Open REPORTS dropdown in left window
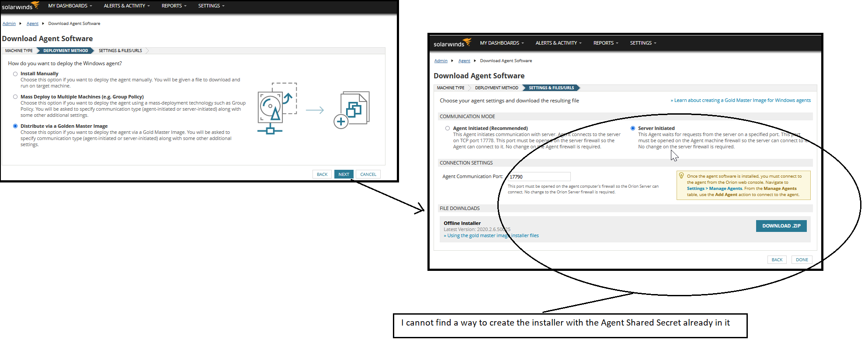868x354 pixels. point(174,6)
